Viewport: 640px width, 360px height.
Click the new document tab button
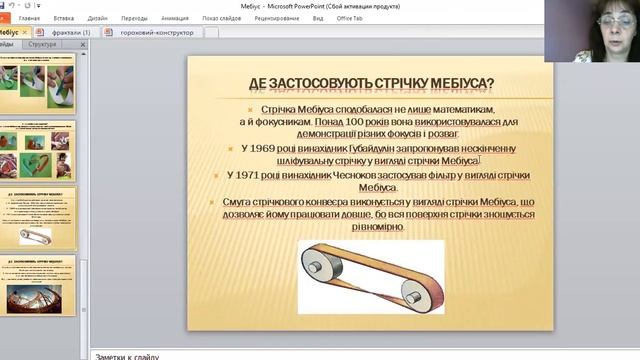coord(211,33)
